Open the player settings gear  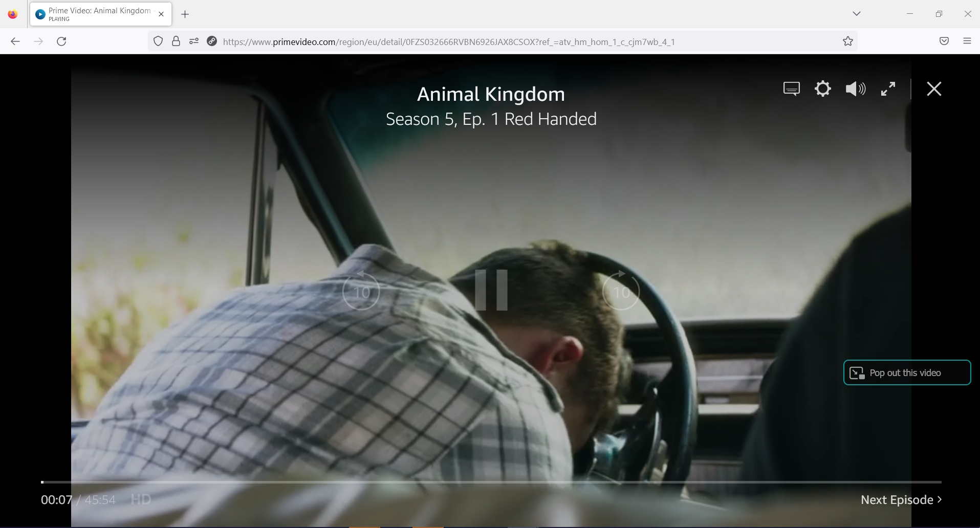click(822, 89)
